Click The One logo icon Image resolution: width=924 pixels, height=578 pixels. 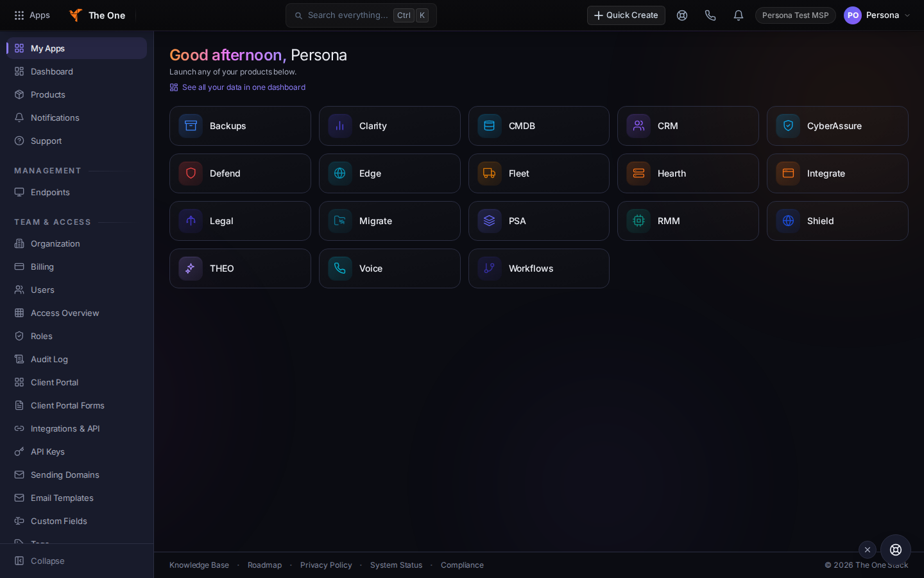click(76, 15)
